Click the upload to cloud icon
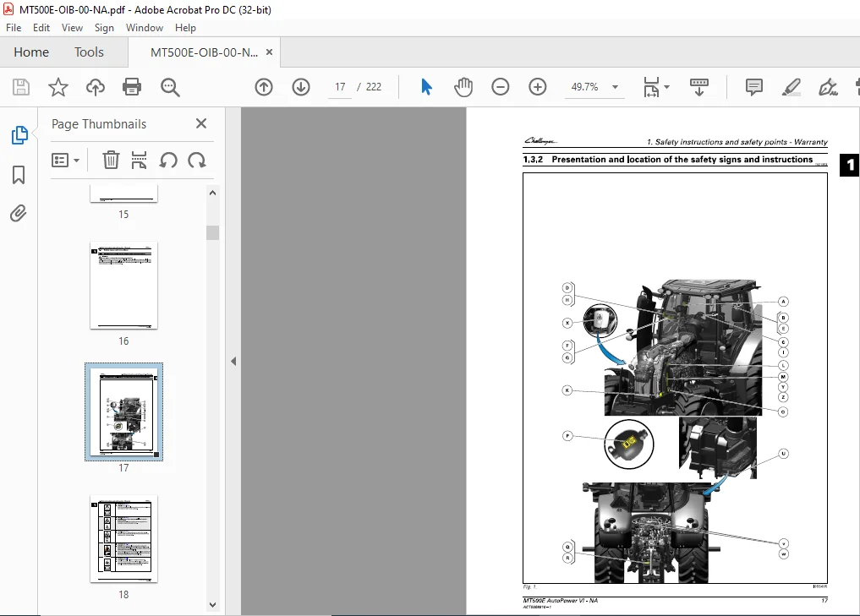 tap(96, 87)
